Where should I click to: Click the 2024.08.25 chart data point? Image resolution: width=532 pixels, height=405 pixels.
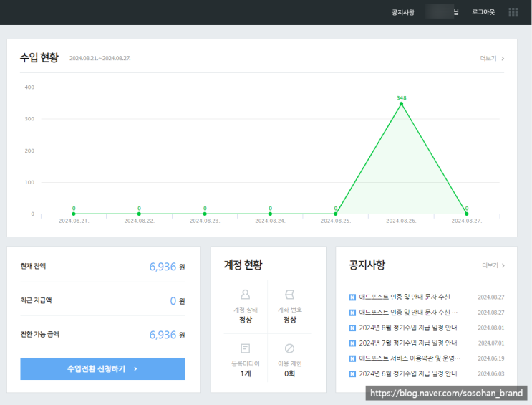pyautogui.click(x=336, y=214)
